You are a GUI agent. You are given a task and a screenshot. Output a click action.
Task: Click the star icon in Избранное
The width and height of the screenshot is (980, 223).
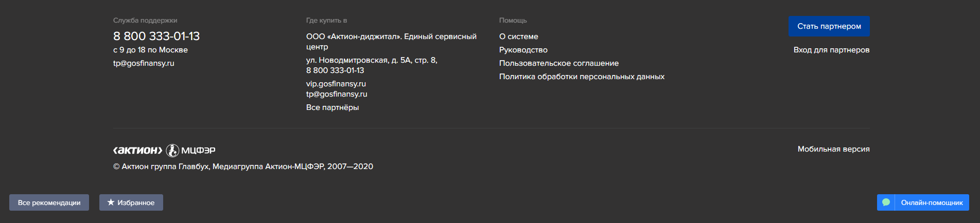[111, 202]
